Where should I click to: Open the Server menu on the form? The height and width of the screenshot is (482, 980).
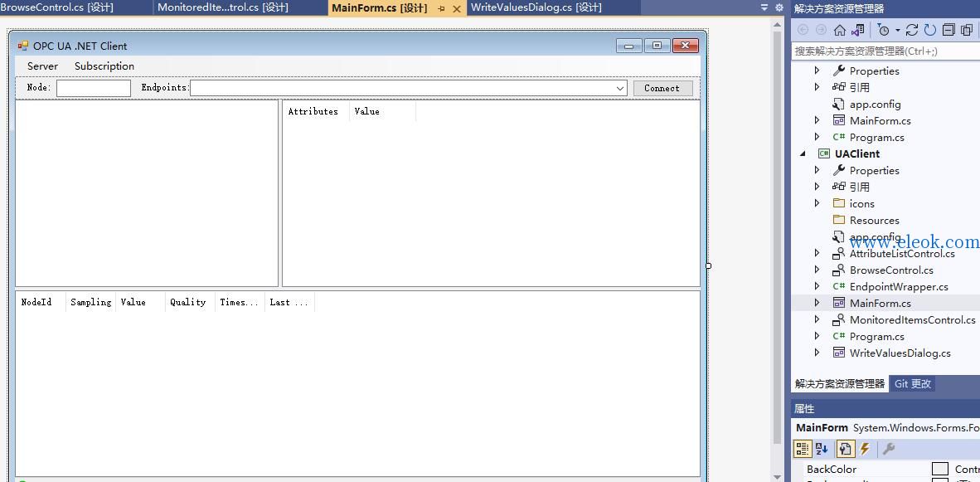[x=42, y=66]
